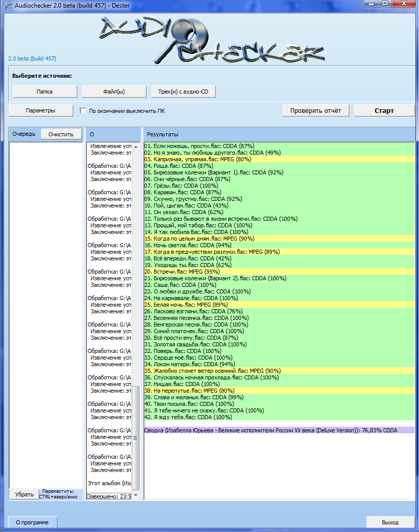The image size is (419, 532).
Task: Click the Очередь panel header label
Action: pos(24,134)
